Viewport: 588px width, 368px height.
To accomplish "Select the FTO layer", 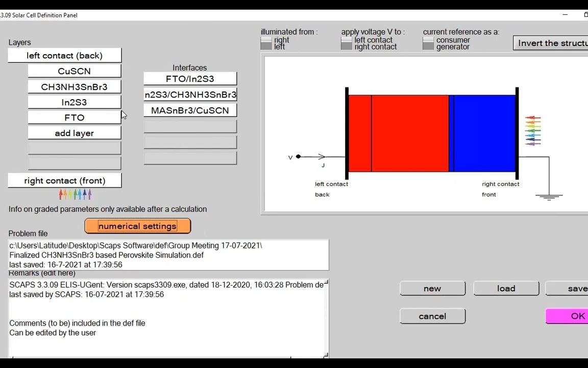I will [74, 118].
